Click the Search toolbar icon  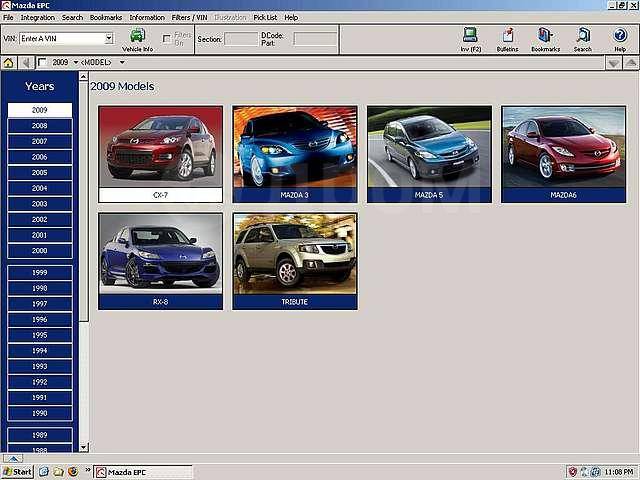[x=582, y=37]
